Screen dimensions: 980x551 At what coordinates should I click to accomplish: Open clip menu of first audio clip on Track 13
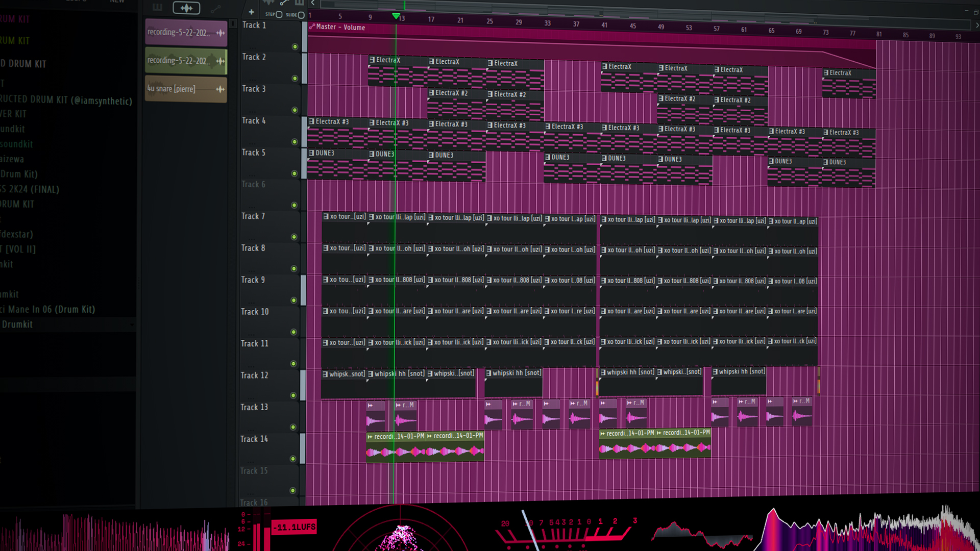370,406
